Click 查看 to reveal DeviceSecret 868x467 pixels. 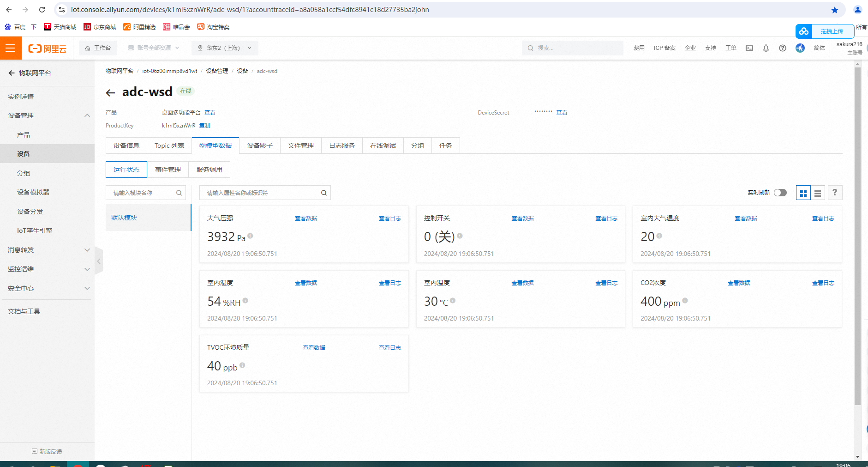point(562,113)
